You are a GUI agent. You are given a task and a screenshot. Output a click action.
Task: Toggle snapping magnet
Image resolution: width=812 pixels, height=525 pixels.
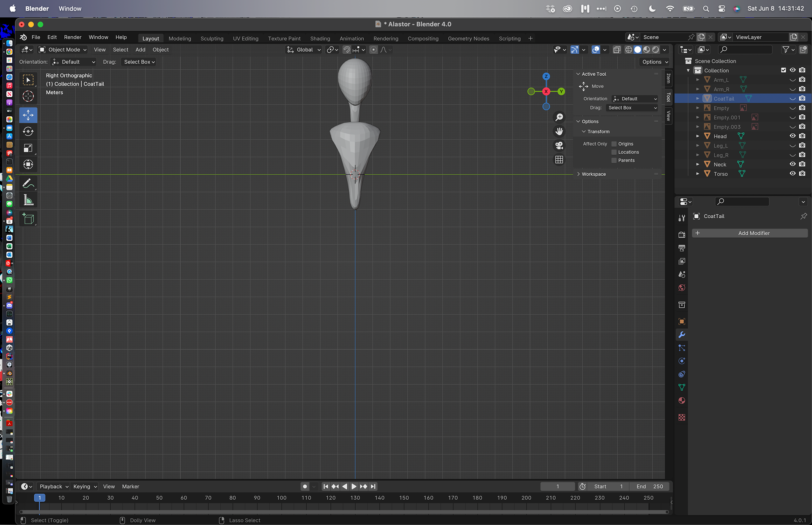(x=346, y=49)
